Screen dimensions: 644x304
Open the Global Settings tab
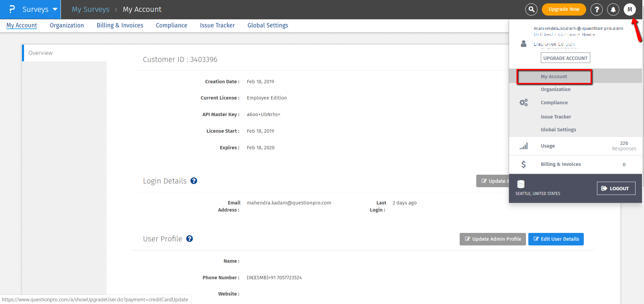(268, 25)
